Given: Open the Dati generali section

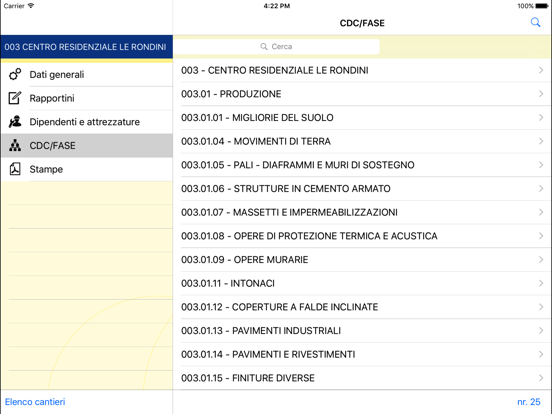Looking at the screenshot, I should point(87,74).
